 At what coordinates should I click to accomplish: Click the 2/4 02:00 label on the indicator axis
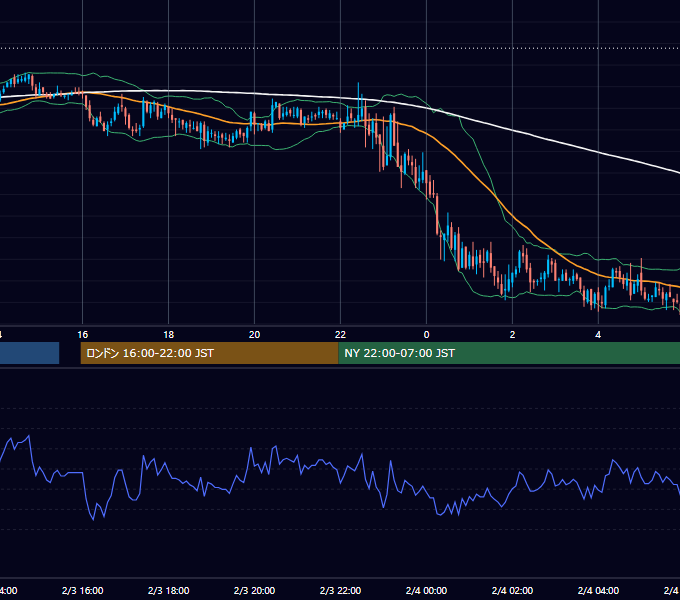512,590
